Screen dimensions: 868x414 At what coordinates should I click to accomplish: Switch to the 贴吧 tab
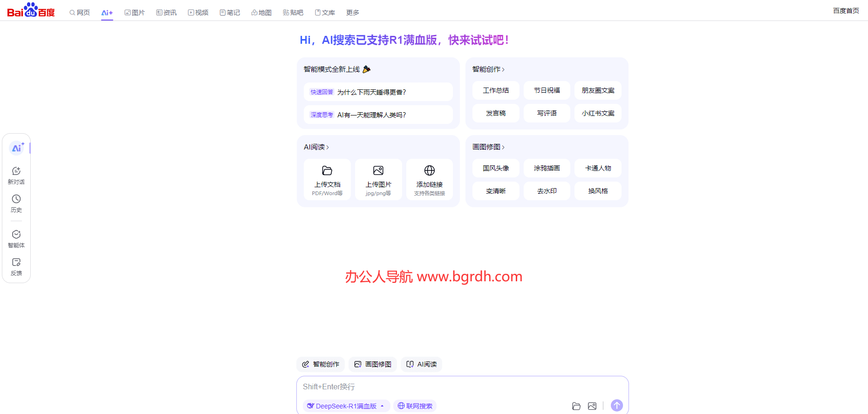click(x=293, y=13)
